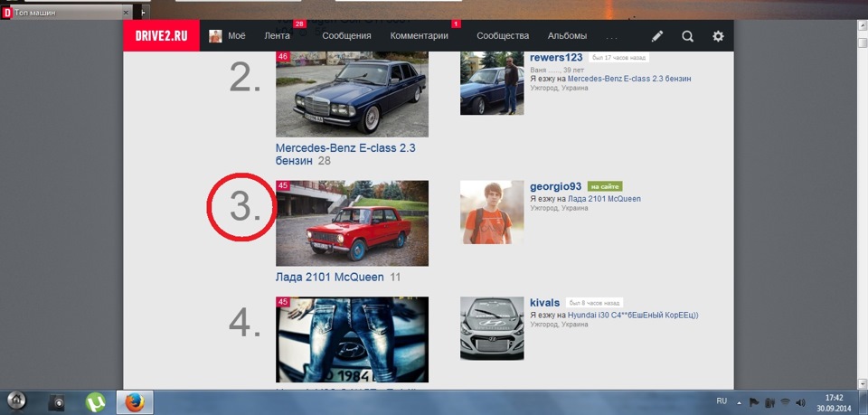Screen dimensions: 868x415
Task: Open the RU language indicator
Action: 722,401
